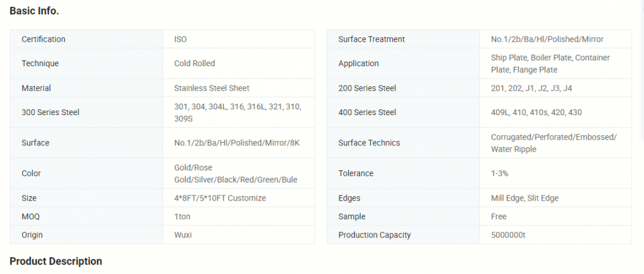Select the 1-3% tolerance value
Viewport: 644px width, 274px height.
[500, 174]
